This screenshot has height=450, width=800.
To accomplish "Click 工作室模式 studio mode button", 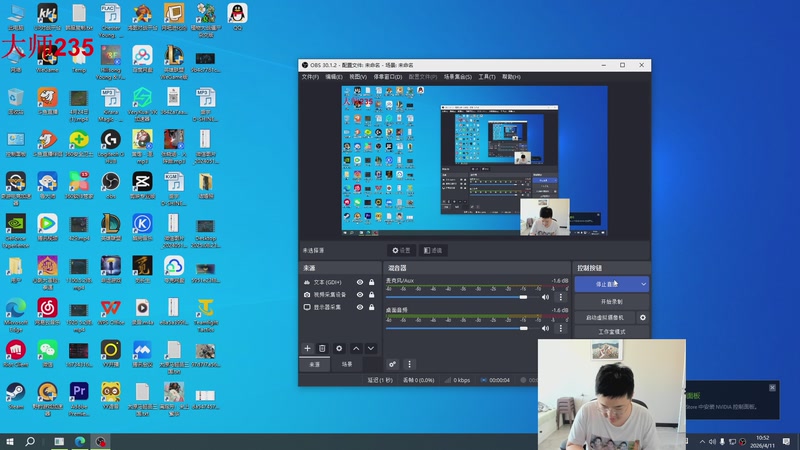I will tap(612, 332).
